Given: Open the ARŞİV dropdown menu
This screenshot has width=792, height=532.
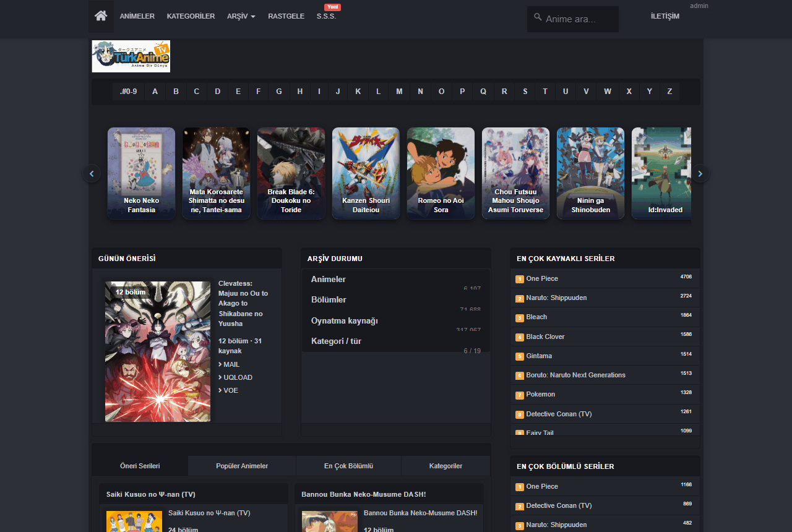Looking at the screenshot, I should (x=241, y=16).
